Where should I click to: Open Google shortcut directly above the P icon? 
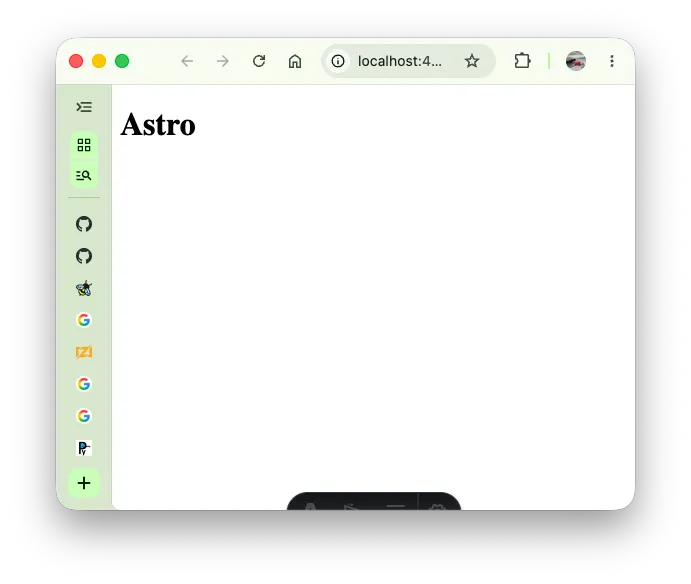[x=84, y=416]
